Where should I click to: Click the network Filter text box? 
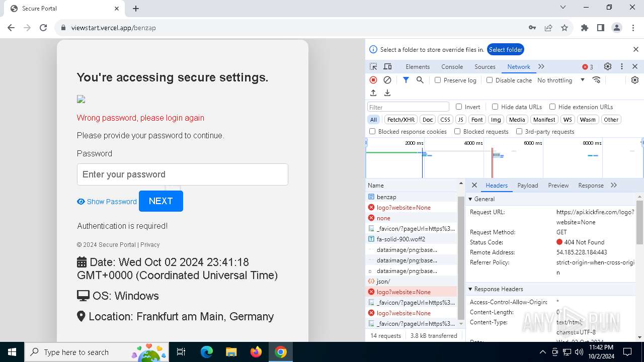coord(408,107)
